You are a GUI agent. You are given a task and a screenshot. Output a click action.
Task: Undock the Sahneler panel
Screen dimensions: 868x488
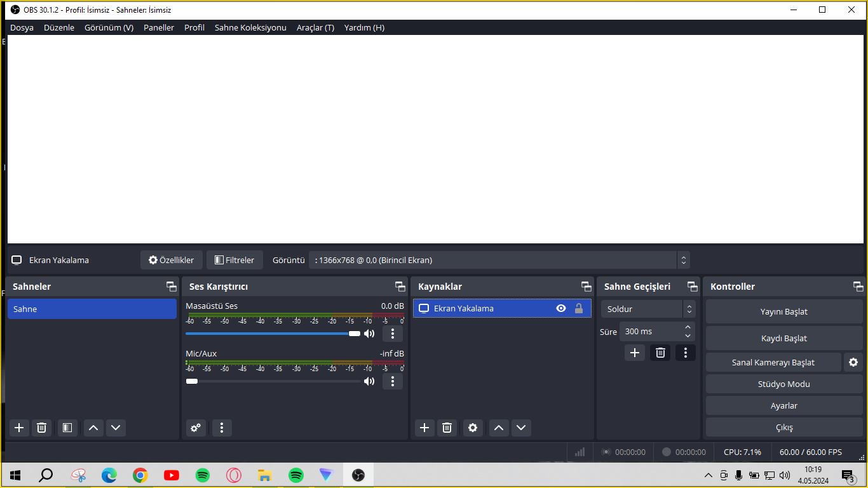171,287
